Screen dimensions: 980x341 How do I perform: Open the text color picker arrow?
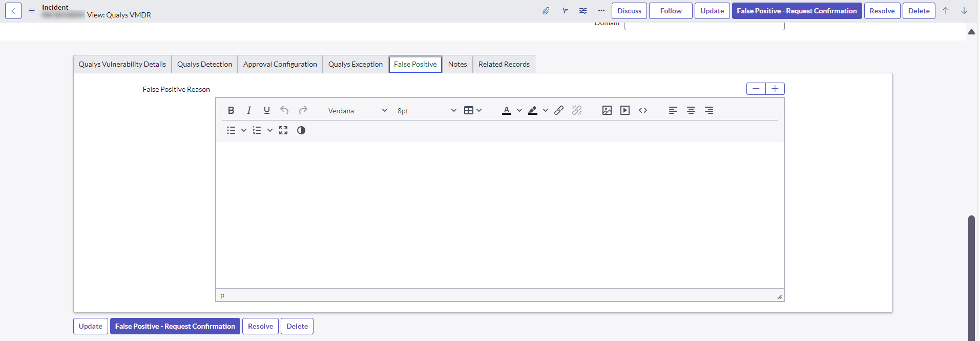(x=519, y=110)
